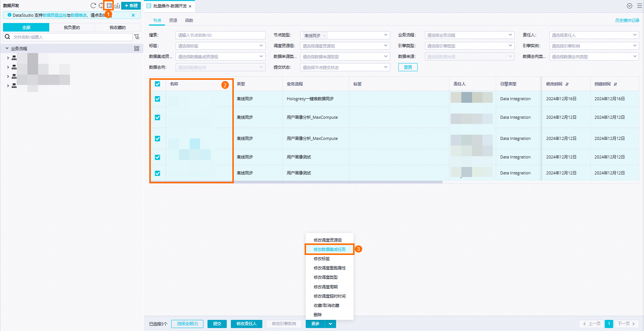Choose 修改调度周期 from the menu
The image size is (644, 331).
[329, 287]
